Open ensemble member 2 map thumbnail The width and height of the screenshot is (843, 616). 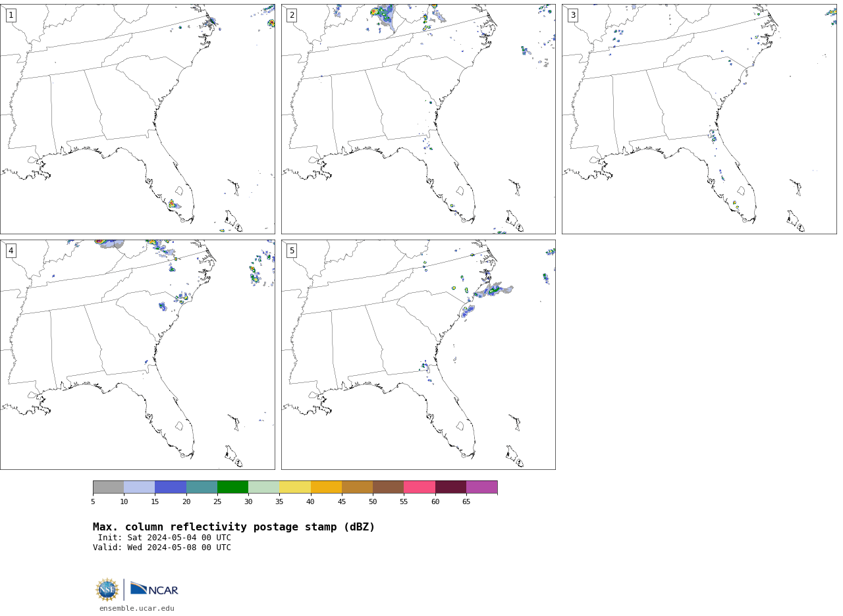[x=418, y=119]
